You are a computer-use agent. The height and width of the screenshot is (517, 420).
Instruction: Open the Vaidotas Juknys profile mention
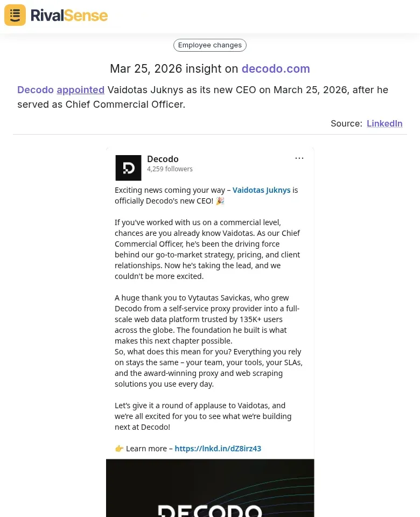pos(261,190)
